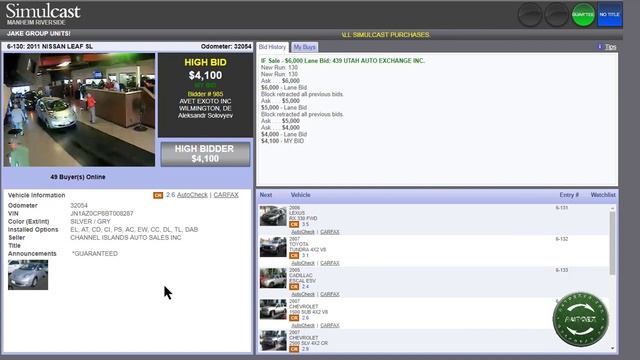Click the gray indicator light beside the green Guarantee light
Screen dimensions: 640x360
tap(556, 14)
